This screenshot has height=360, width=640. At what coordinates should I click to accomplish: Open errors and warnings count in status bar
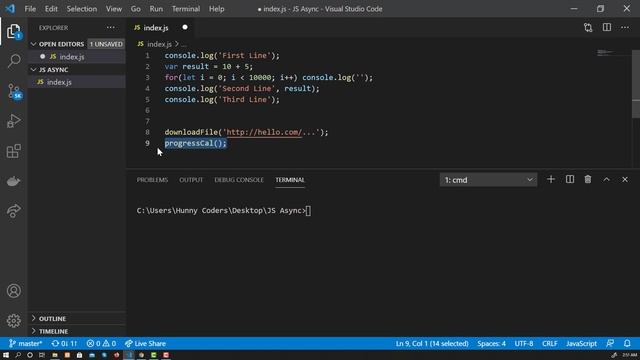(101, 344)
